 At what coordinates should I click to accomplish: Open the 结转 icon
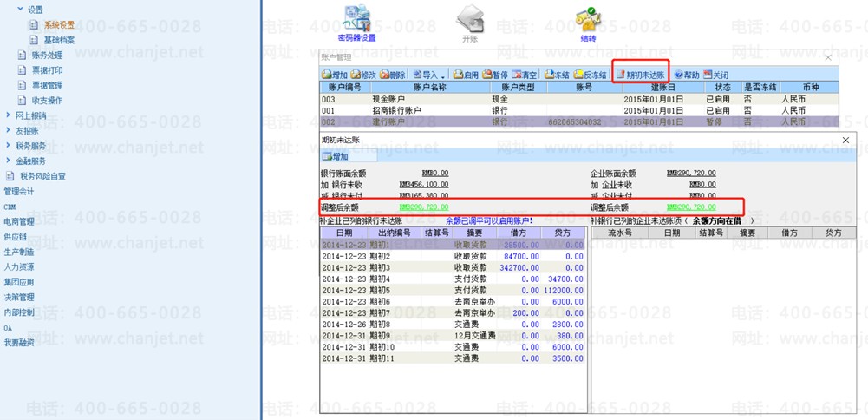pos(588,23)
